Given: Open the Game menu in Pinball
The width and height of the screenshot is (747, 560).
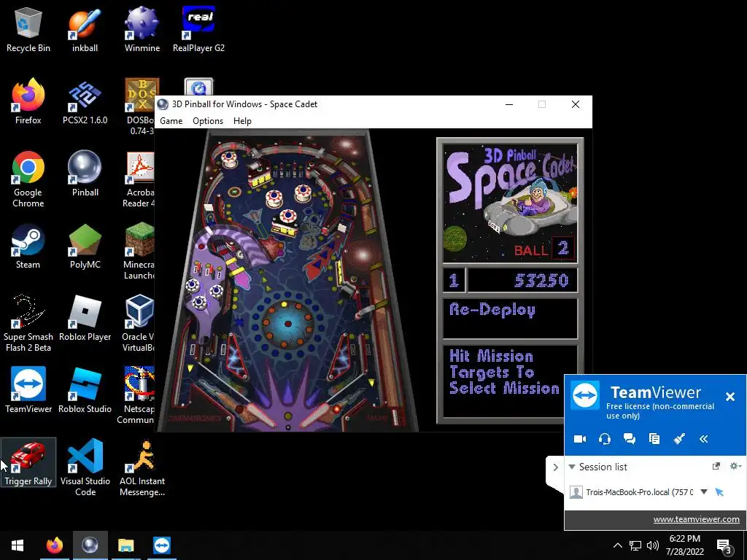Looking at the screenshot, I should [171, 121].
